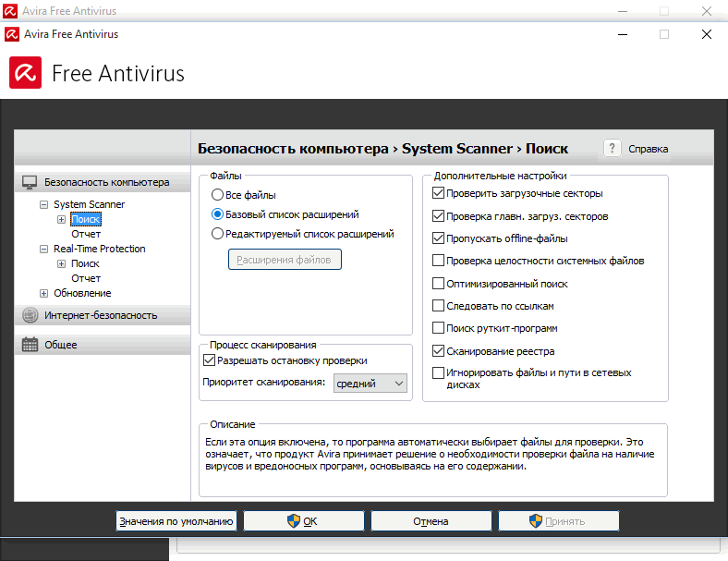Enable Поиск руткит-программ checkbox
Viewport: 728px width, 561px height.
(x=438, y=328)
